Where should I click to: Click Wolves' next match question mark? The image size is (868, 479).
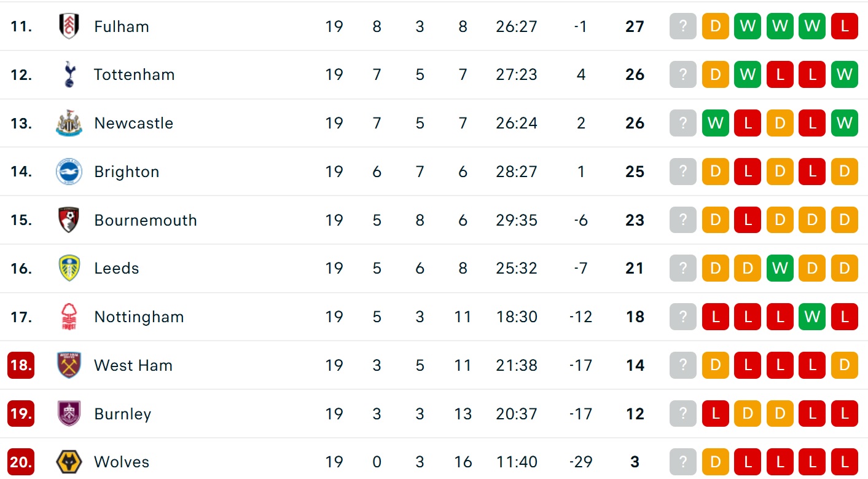pyautogui.click(x=683, y=462)
